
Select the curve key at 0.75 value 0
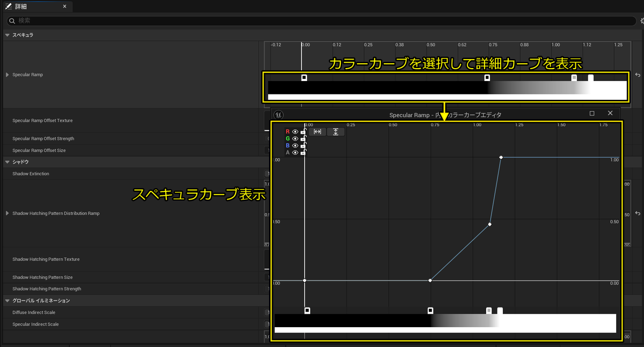(430, 280)
